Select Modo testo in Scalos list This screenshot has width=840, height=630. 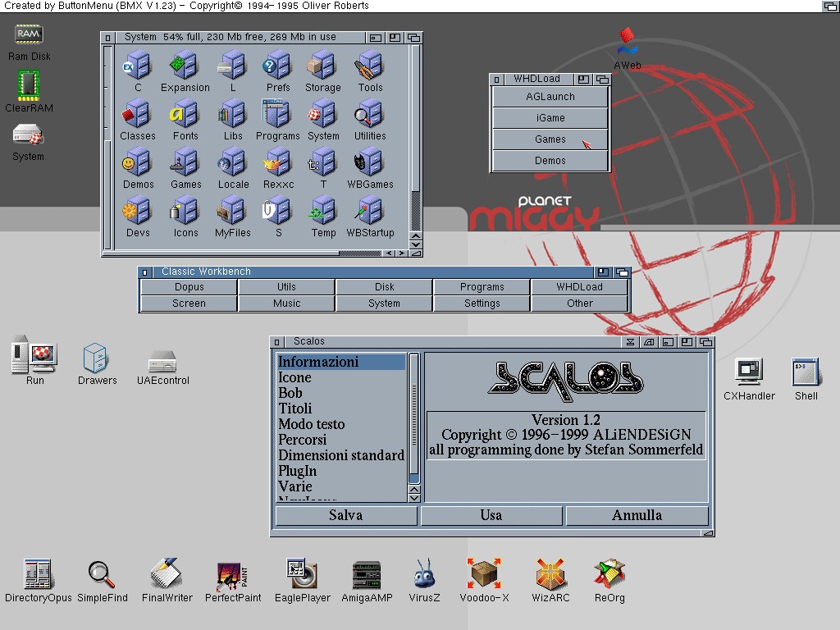point(341,424)
